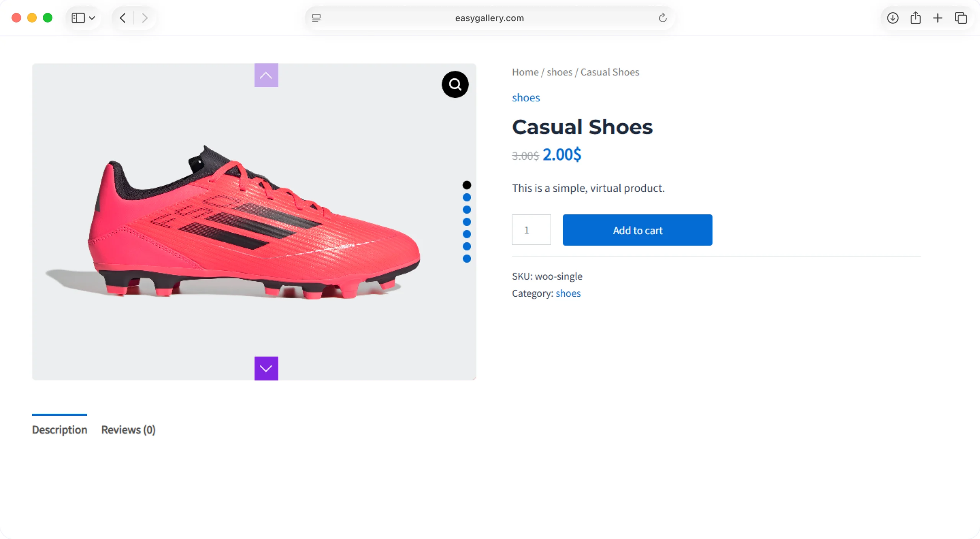Screen dimensions: 980x539
Task: Expand the sidebar dropdown chevron
Action: pos(92,18)
